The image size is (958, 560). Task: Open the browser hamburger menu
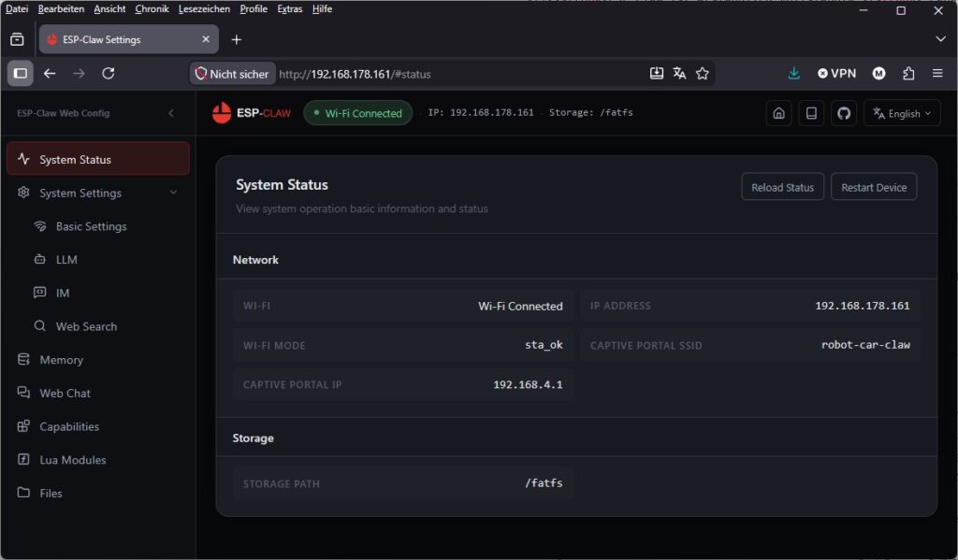937,73
